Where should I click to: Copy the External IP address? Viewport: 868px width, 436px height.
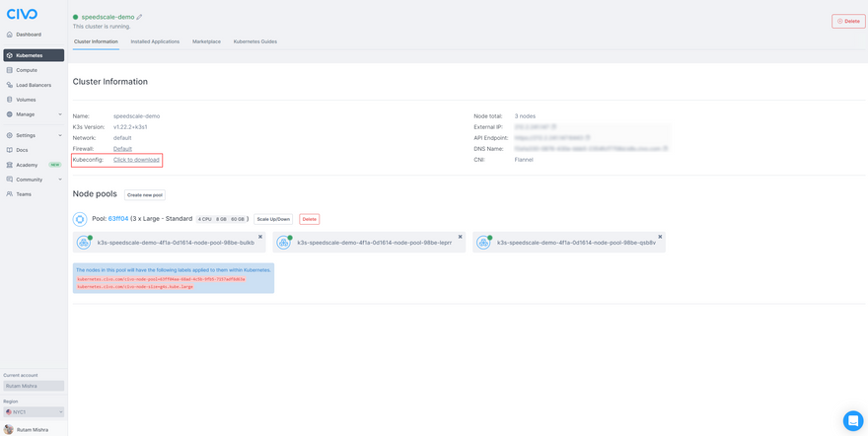[x=554, y=127]
